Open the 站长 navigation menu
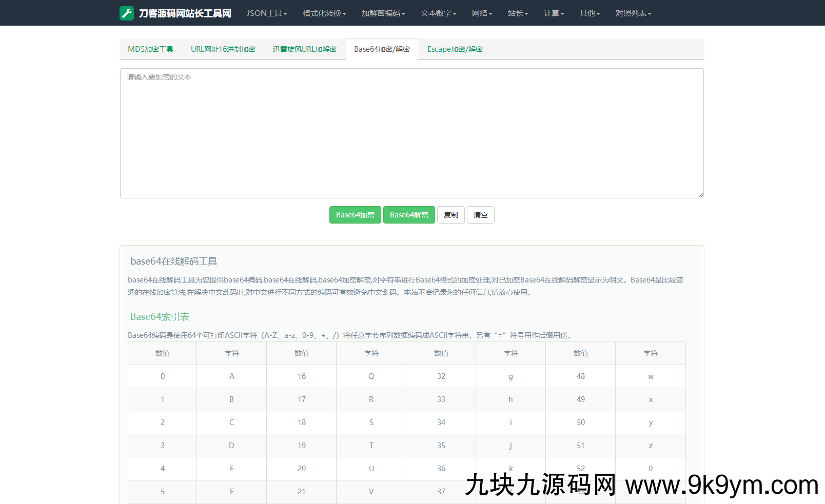 pyautogui.click(x=518, y=13)
